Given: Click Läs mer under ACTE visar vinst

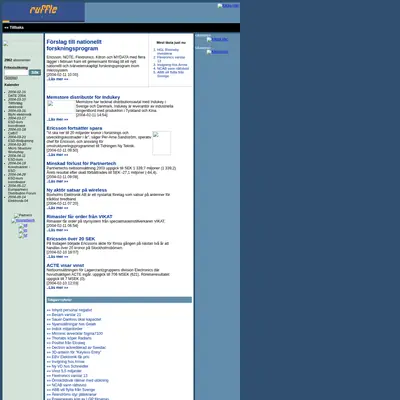Looking at the screenshot, I should [57, 288].
